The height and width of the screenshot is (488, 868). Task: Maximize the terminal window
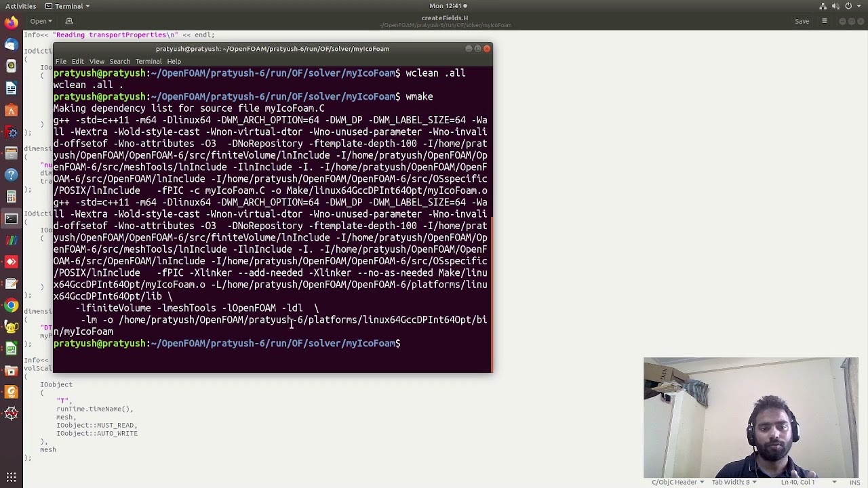click(x=477, y=49)
